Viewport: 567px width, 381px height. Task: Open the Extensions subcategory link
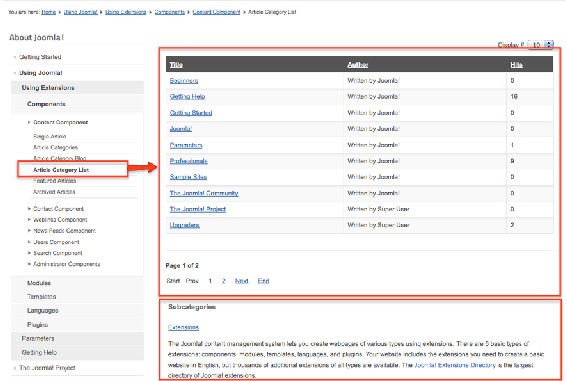(x=183, y=328)
